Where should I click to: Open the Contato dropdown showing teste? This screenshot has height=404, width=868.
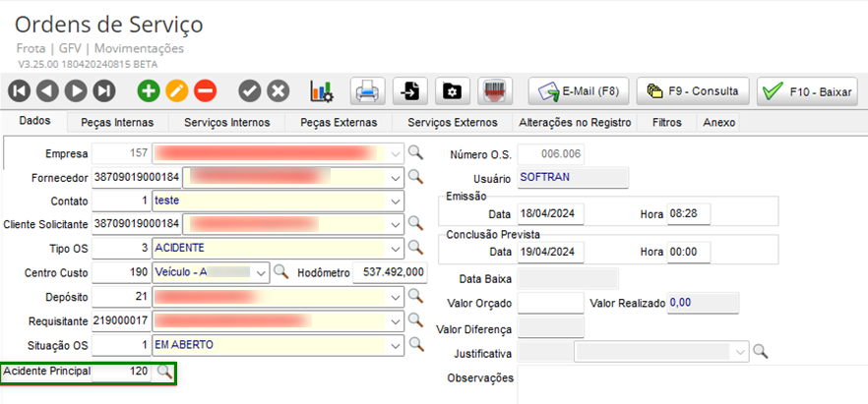tap(396, 202)
